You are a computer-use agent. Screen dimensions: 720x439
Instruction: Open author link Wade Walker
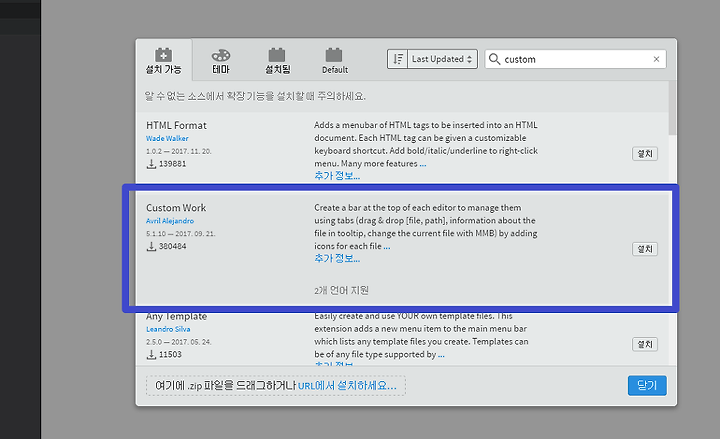click(x=167, y=138)
